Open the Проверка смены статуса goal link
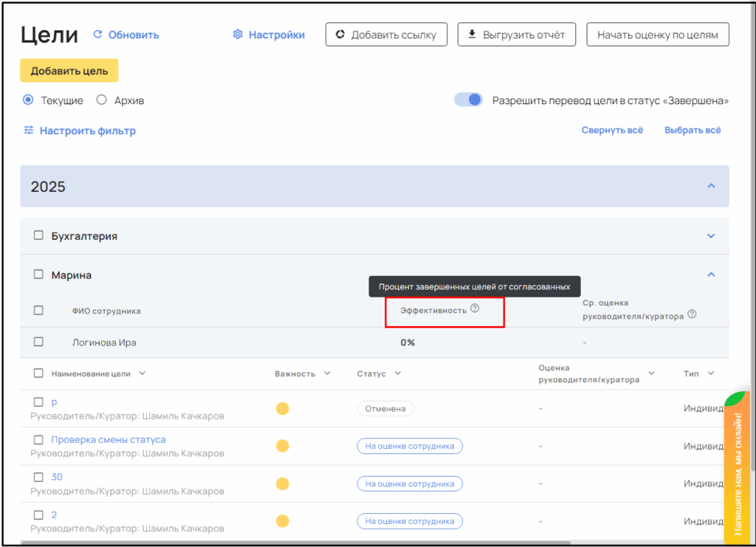Image resolution: width=756 pixels, height=547 pixels. pos(109,439)
